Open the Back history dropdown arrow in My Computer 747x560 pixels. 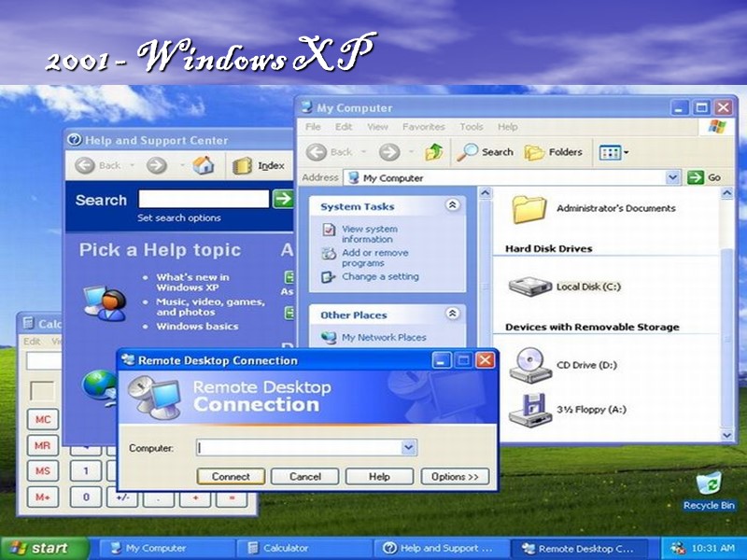tap(363, 152)
